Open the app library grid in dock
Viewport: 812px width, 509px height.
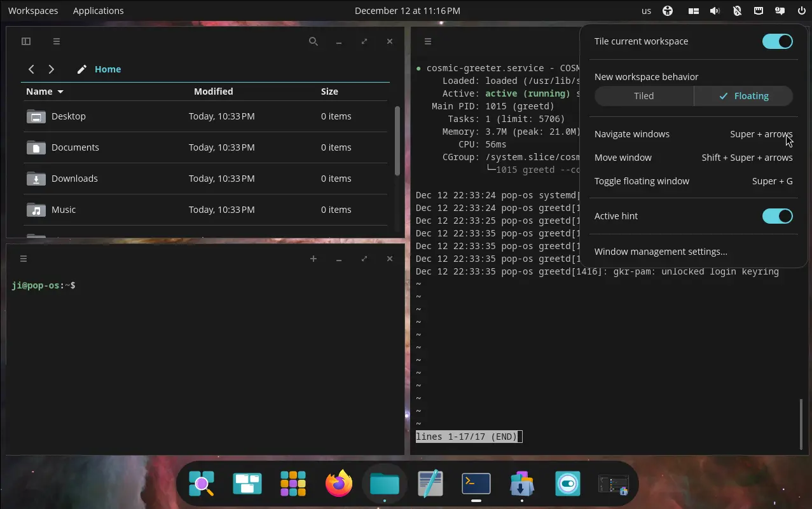tap(293, 484)
